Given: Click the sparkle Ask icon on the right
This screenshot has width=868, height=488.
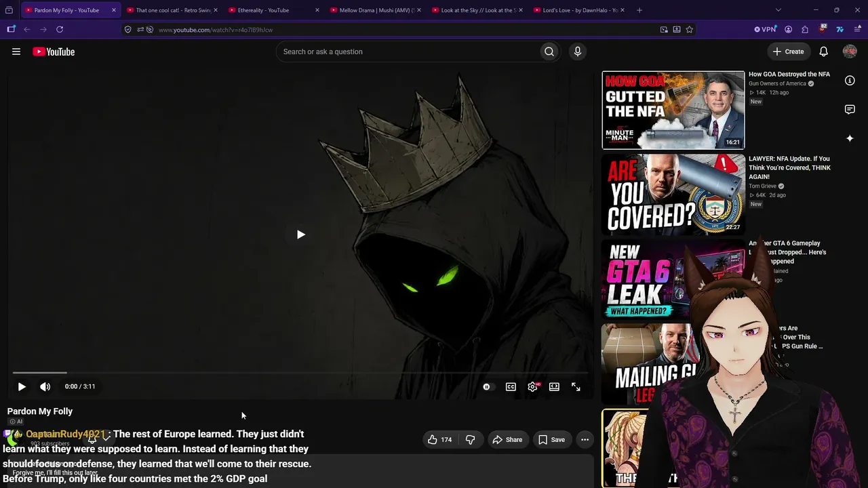Looking at the screenshot, I should click(850, 138).
